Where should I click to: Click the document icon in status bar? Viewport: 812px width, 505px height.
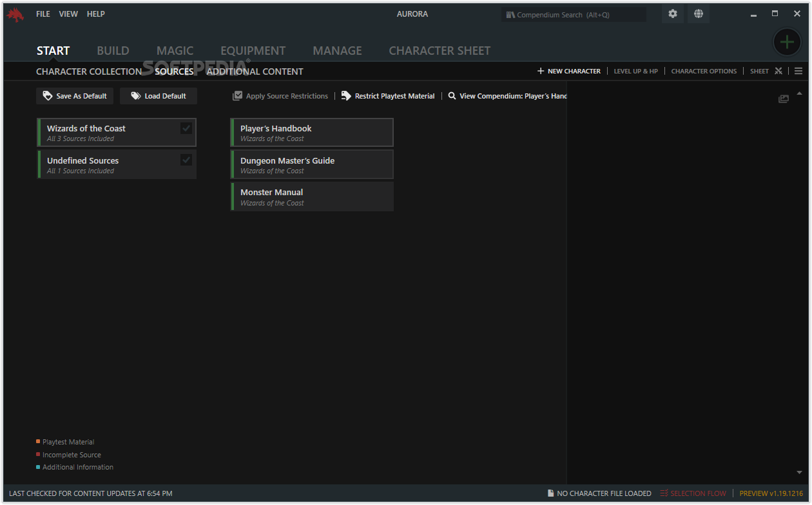(x=550, y=493)
